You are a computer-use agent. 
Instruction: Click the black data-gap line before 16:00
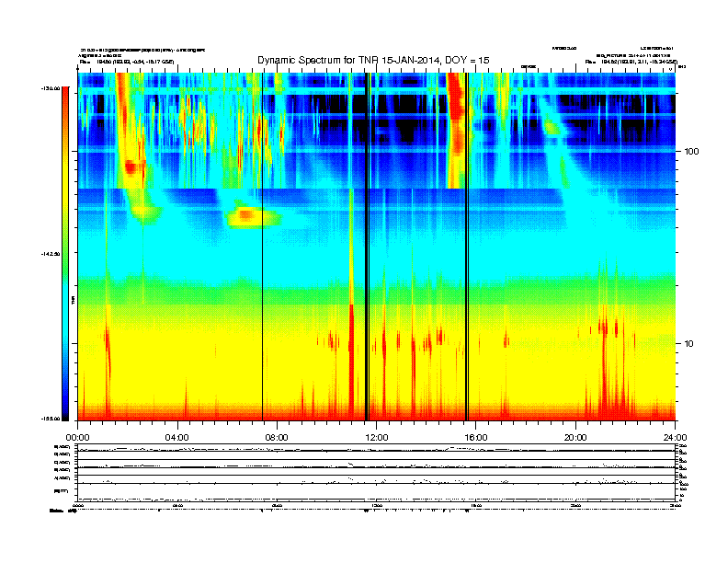point(467,247)
